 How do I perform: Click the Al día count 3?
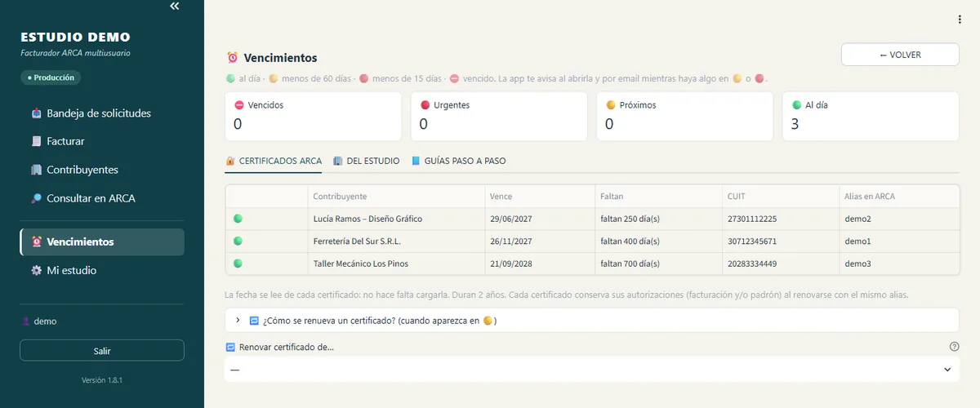coord(795,124)
